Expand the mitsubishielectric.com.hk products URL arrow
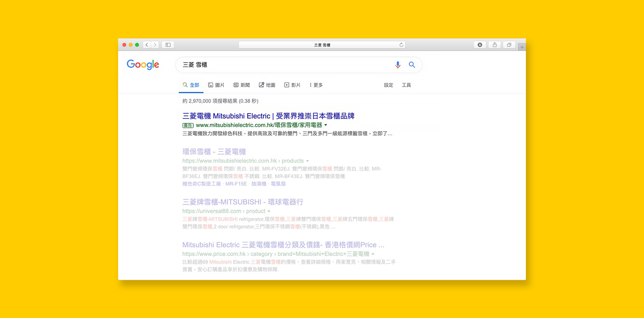Viewport: 644px width, 318px height. tap(307, 161)
